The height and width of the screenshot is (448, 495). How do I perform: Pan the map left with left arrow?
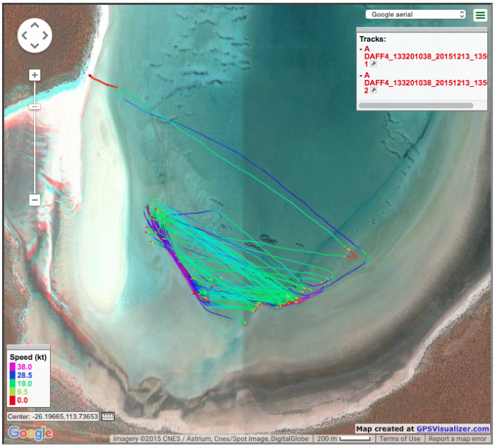24,35
